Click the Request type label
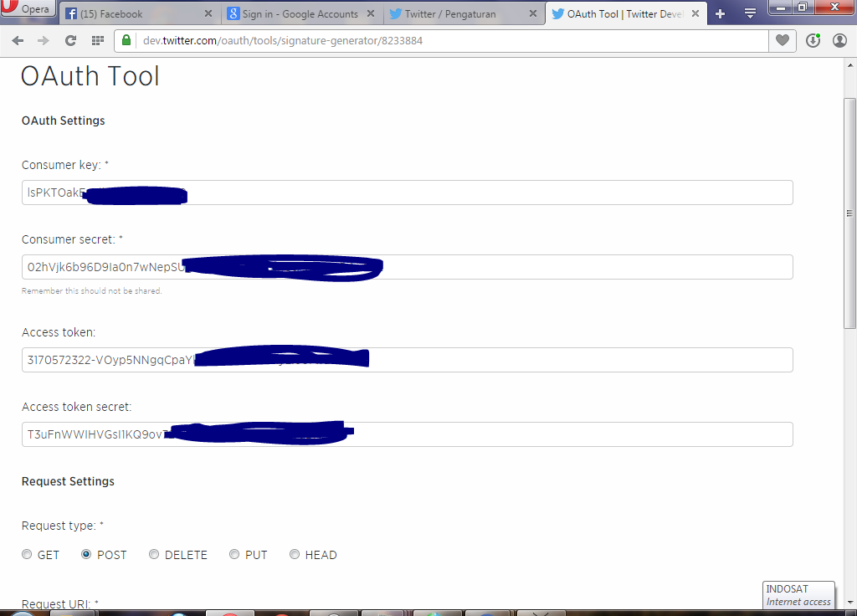The height and width of the screenshot is (616, 857). point(62,526)
